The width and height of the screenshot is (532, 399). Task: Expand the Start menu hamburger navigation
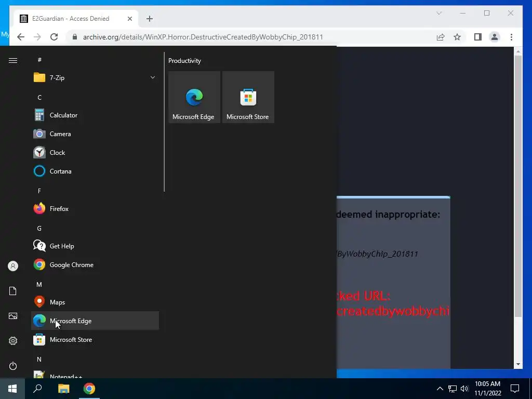click(13, 60)
